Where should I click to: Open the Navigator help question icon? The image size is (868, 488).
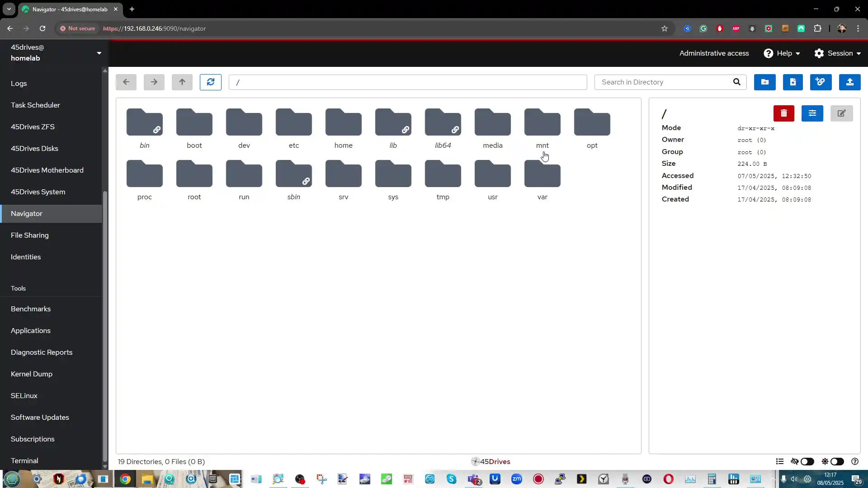[x=855, y=461]
